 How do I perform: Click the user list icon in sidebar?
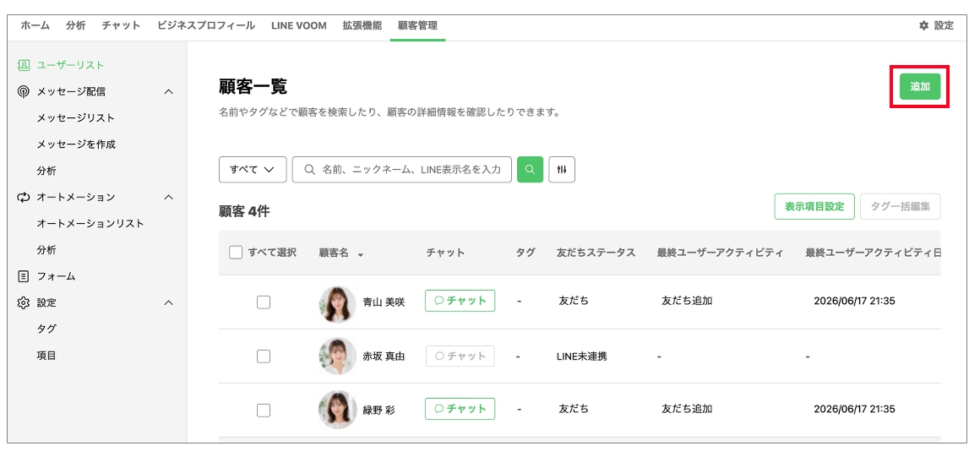(23, 65)
